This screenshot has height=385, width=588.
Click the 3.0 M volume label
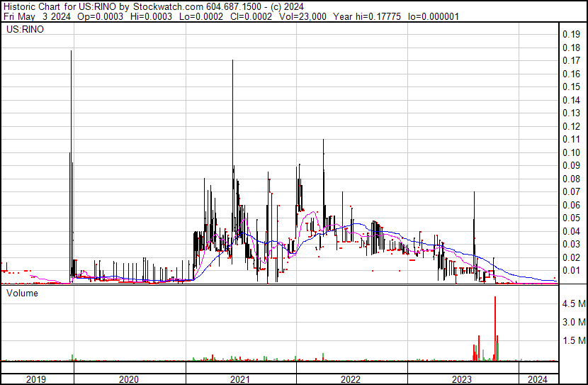point(574,322)
